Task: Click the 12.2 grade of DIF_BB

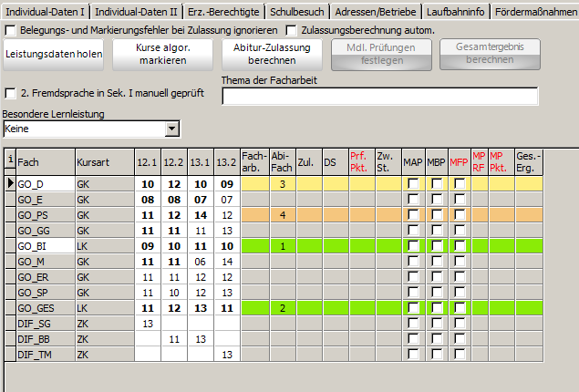Action: pyautogui.click(x=174, y=339)
